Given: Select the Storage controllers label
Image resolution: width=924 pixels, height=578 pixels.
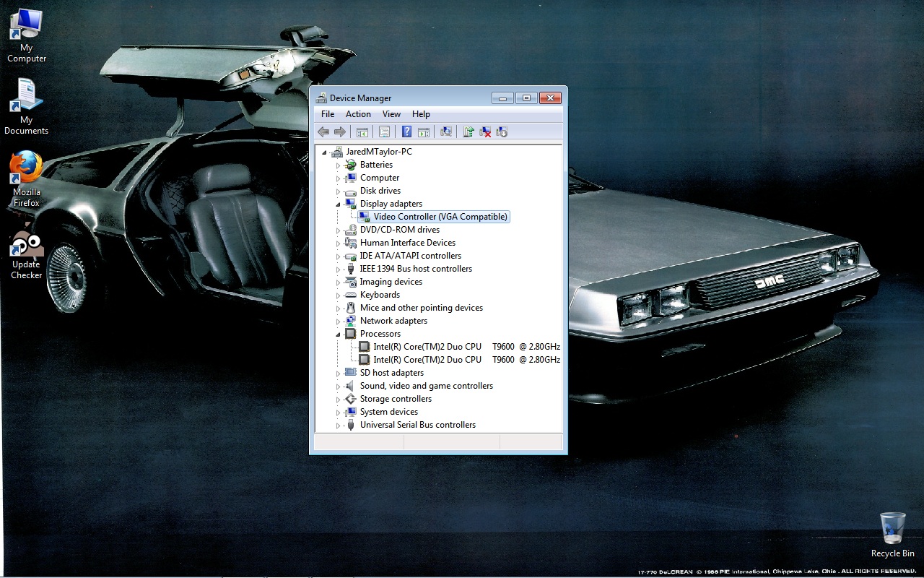Looking at the screenshot, I should [396, 399].
